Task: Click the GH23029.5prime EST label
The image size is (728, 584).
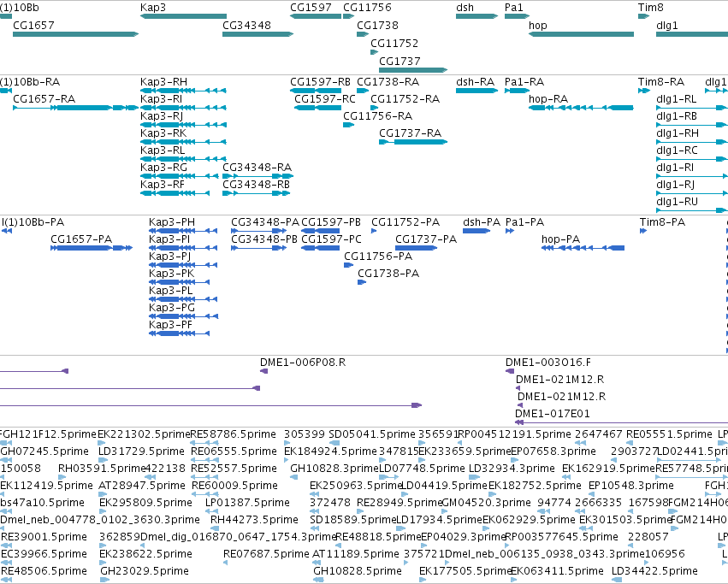Action: pyautogui.click(x=145, y=571)
